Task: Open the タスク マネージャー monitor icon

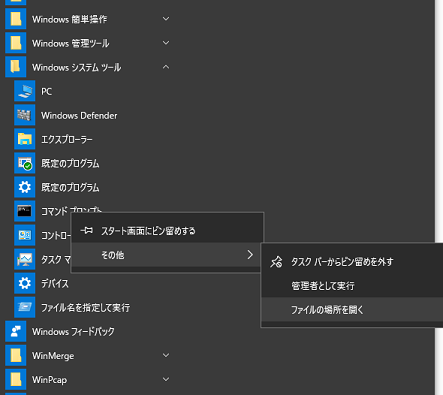Action: (25, 259)
